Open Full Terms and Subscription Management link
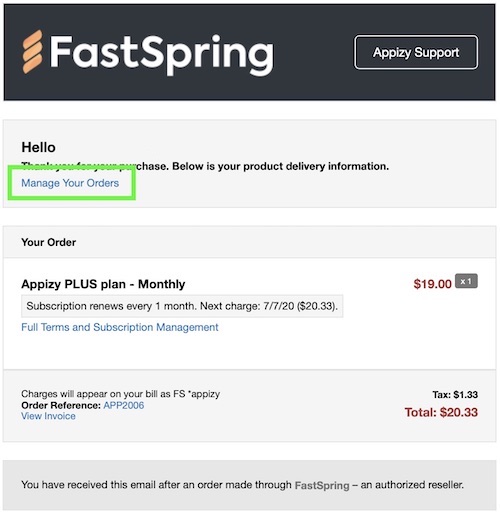The height and width of the screenshot is (514, 500). point(120,327)
